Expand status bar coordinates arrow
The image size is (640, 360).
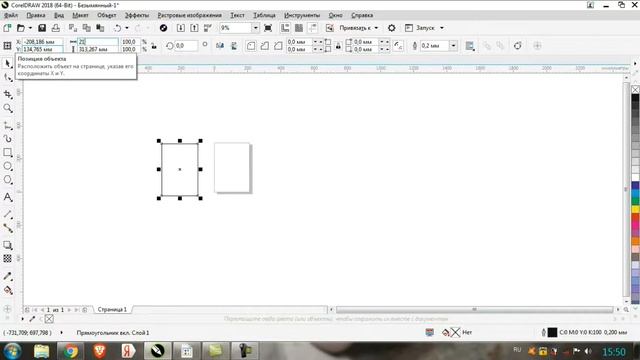coord(62,333)
